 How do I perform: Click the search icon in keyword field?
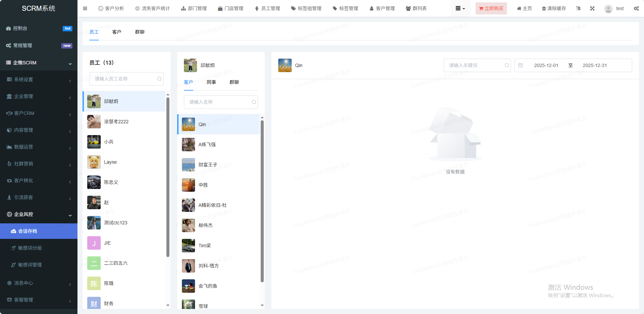pos(507,65)
